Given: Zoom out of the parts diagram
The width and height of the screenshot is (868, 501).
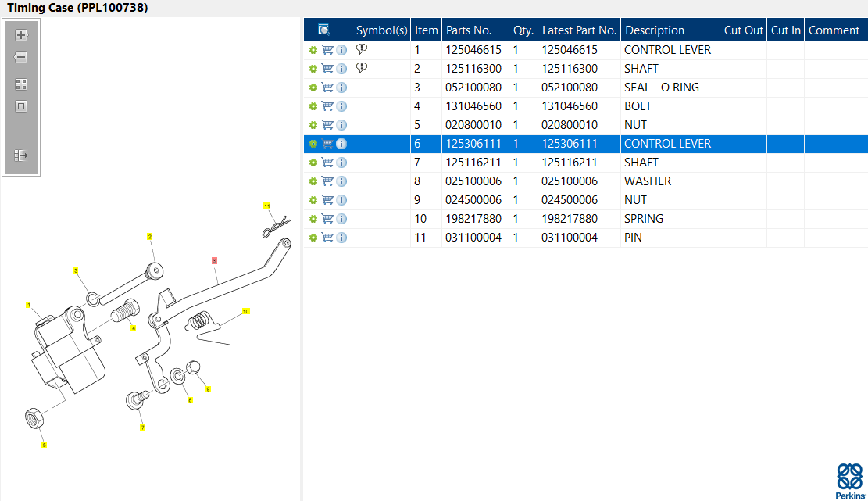Looking at the screenshot, I should [21, 57].
